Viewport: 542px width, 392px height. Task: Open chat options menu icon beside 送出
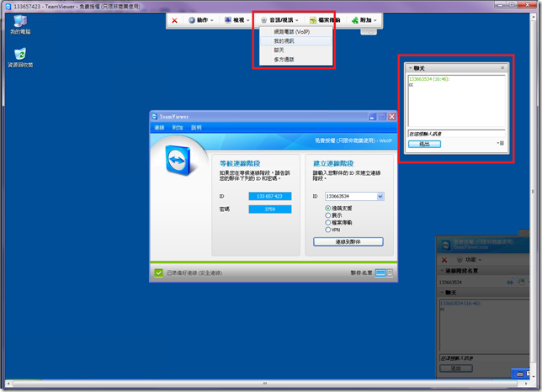coord(501,143)
